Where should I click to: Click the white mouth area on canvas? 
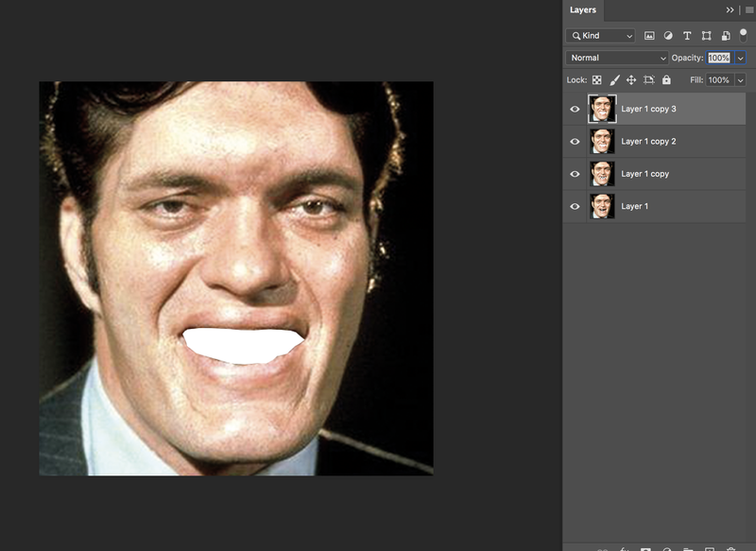point(243,346)
